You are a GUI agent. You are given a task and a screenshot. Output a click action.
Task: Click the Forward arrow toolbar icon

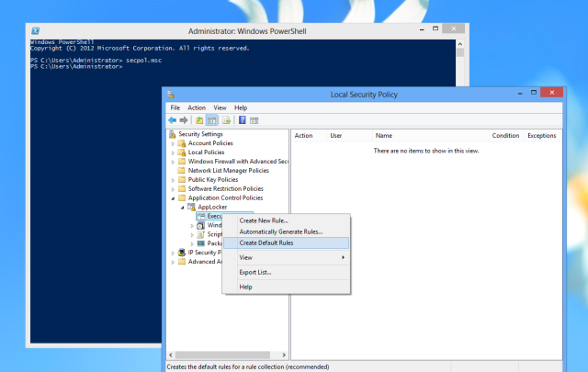pos(184,120)
